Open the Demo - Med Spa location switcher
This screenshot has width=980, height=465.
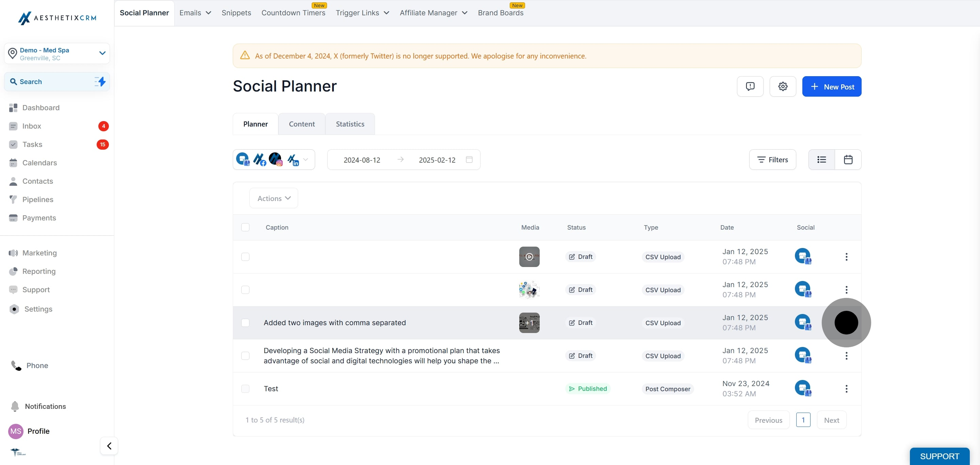(x=57, y=54)
